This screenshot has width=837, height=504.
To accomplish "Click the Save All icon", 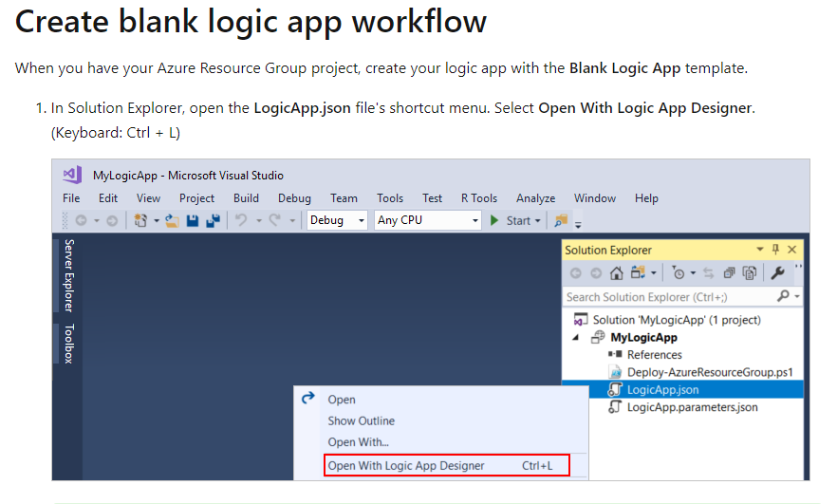I will [213, 220].
